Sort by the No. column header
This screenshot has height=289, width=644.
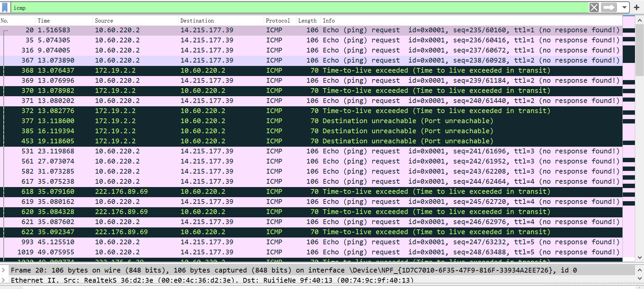point(18,21)
